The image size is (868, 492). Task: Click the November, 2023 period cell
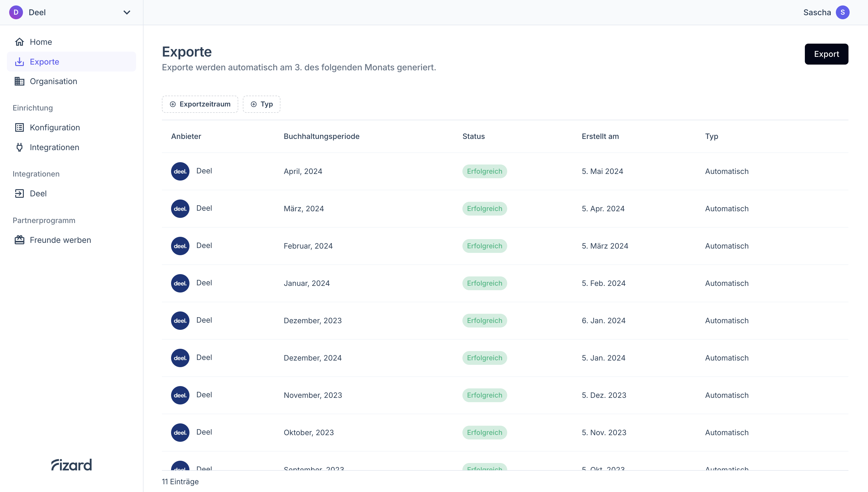coord(313,395)
